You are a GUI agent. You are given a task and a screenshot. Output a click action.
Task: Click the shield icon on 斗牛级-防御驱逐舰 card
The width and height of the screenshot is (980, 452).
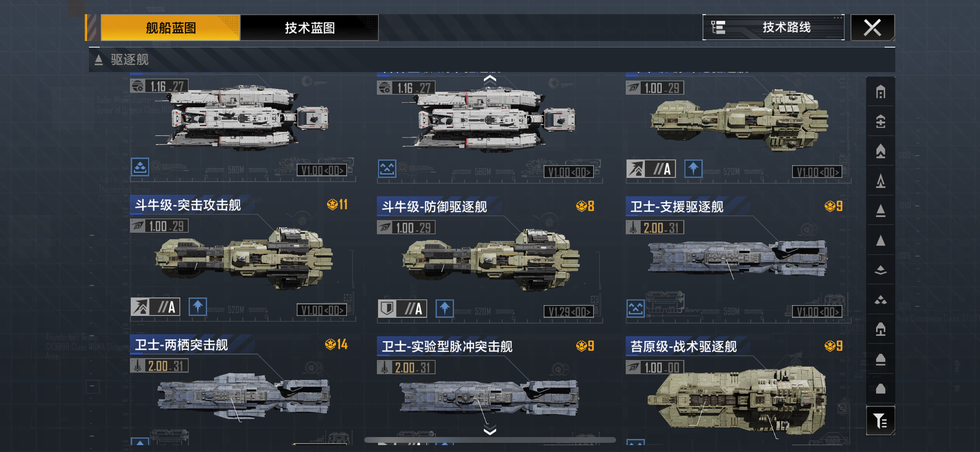tap(387, 308)
